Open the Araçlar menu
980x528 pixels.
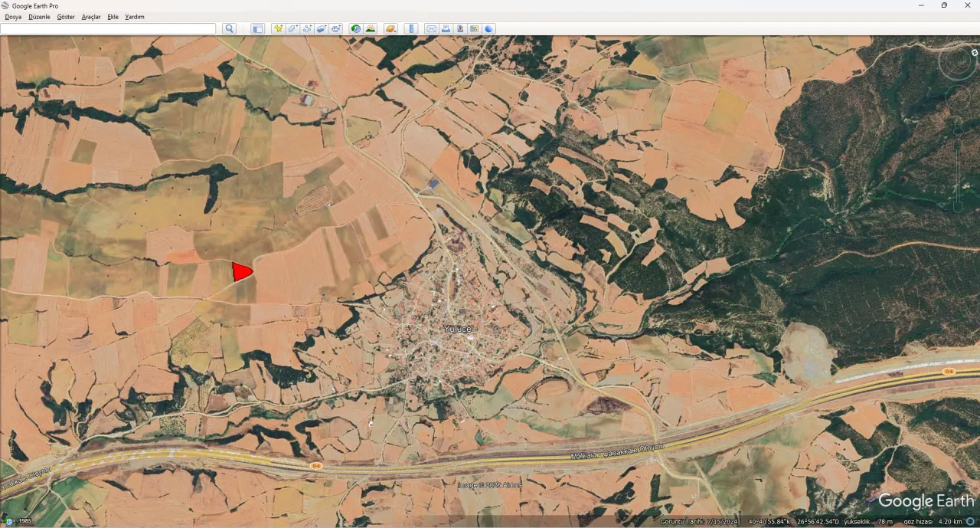click(91, 17)
